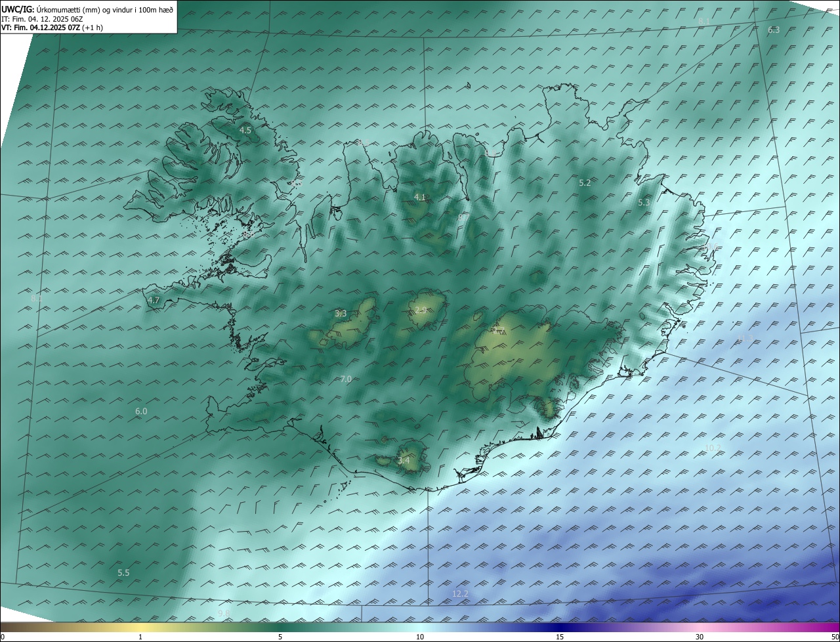Screen dimensions: 840x642
Task: Click the "15" tick label on the legend
Action: [x=560, y=637]
